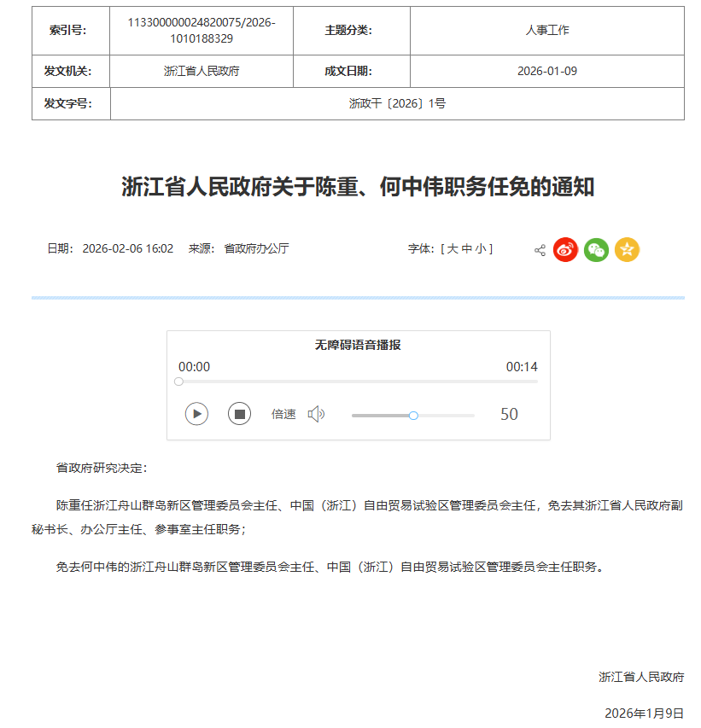Screen dimensions: 701x728
Task: Click the audio progress bar handle
Action: (x=178, y=381)
